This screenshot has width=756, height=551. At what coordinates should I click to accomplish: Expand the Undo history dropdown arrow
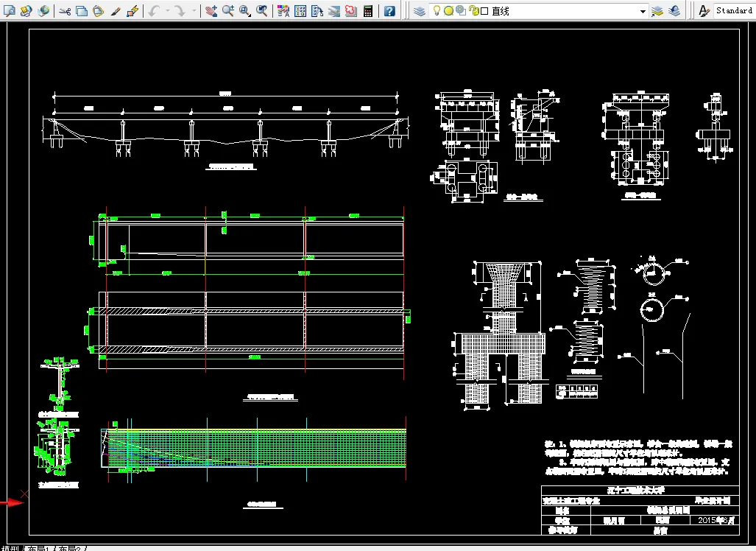[167, 10]
